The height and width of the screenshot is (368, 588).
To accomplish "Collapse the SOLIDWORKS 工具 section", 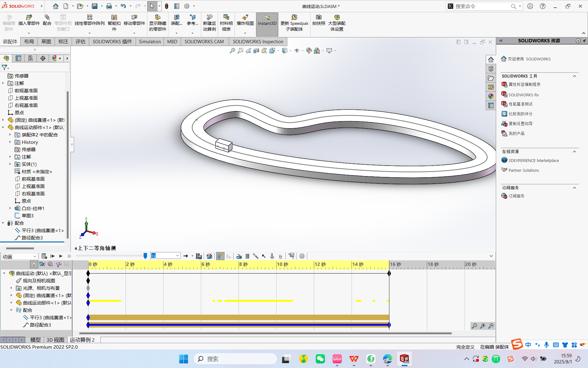I will 575,76.
